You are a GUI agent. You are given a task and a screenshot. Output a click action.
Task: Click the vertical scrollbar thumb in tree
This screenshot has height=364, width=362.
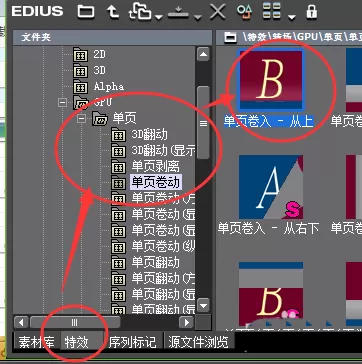[x=203, y=123]
